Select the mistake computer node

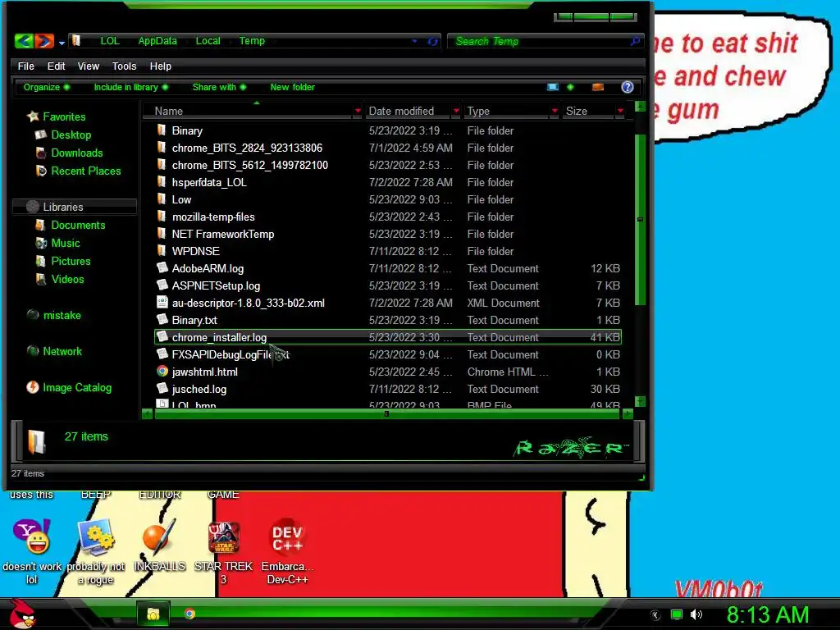coord(54,315)
